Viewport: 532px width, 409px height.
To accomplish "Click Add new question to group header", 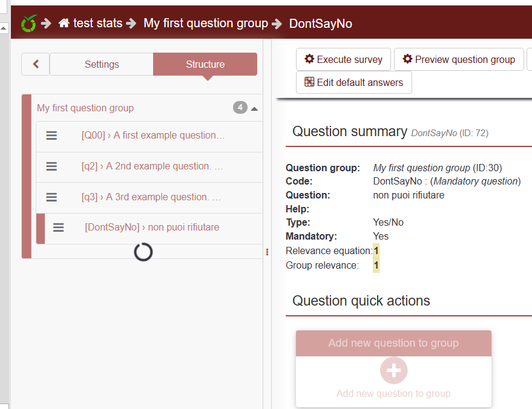I will pos(393,343).
